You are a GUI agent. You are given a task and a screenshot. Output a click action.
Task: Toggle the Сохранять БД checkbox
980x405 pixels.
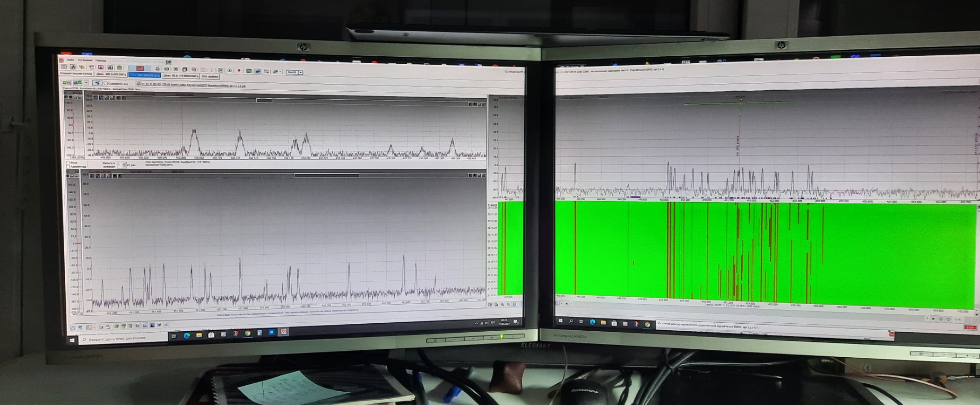[106, 83]
